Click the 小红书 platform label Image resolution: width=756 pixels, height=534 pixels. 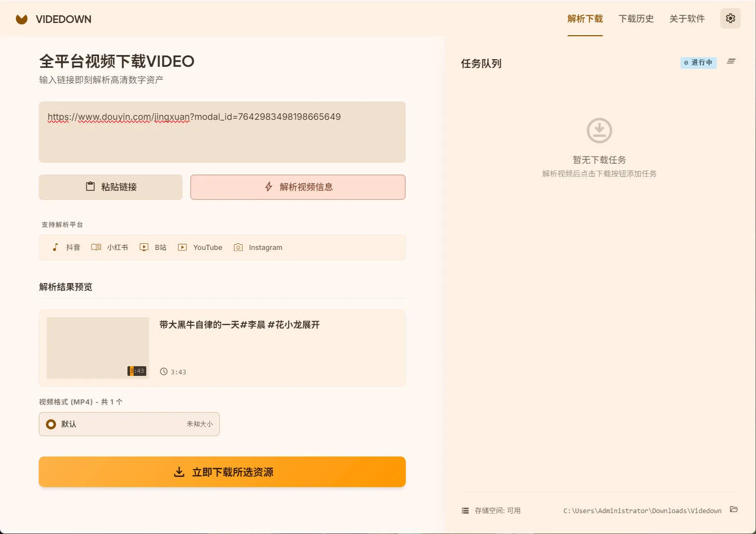[x=117, y=247]
